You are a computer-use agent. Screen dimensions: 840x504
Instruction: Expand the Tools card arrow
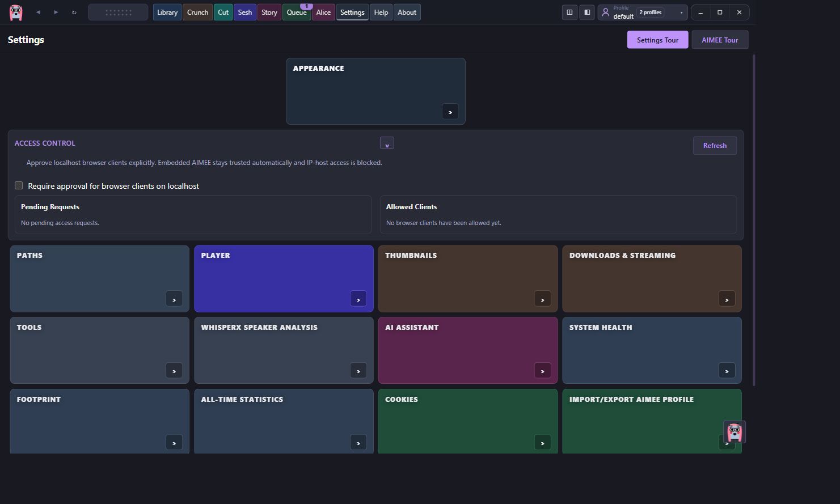pyautogui.click(x=174, y=371)
